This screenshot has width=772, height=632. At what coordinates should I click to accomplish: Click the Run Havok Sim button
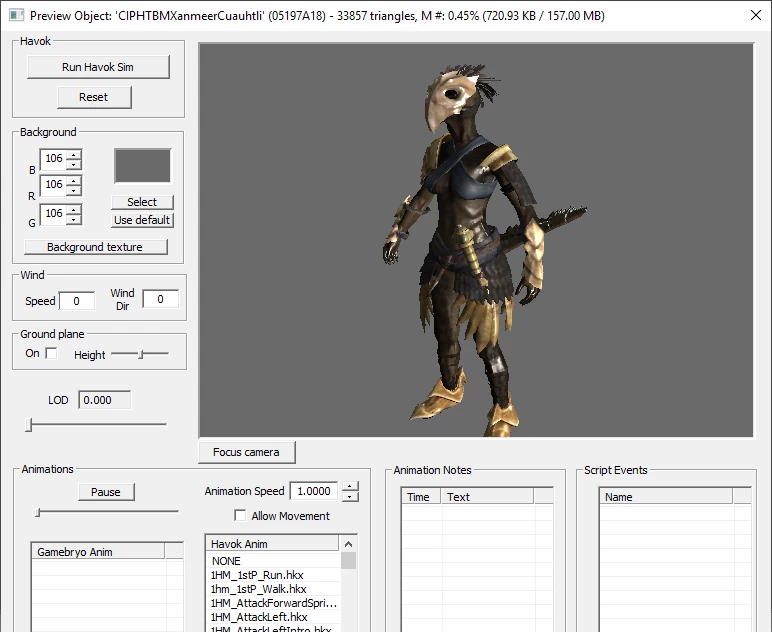pyautogui.click(x=98, y=67)
